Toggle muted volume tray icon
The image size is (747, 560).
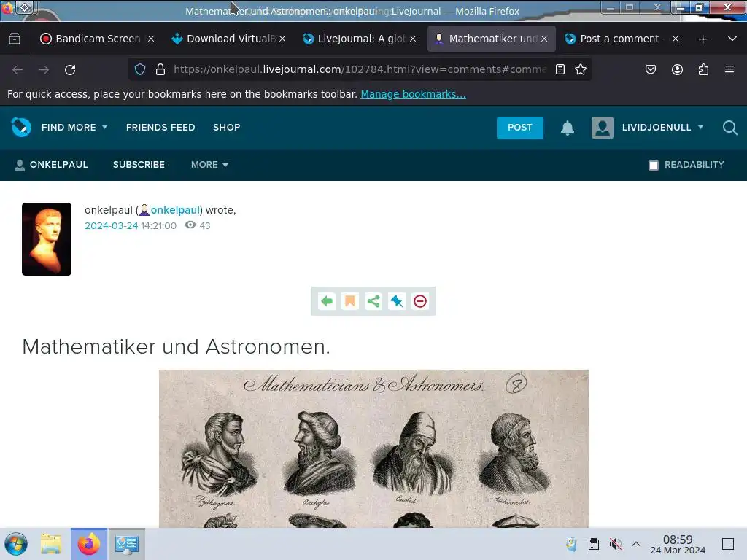pos(615,544)
